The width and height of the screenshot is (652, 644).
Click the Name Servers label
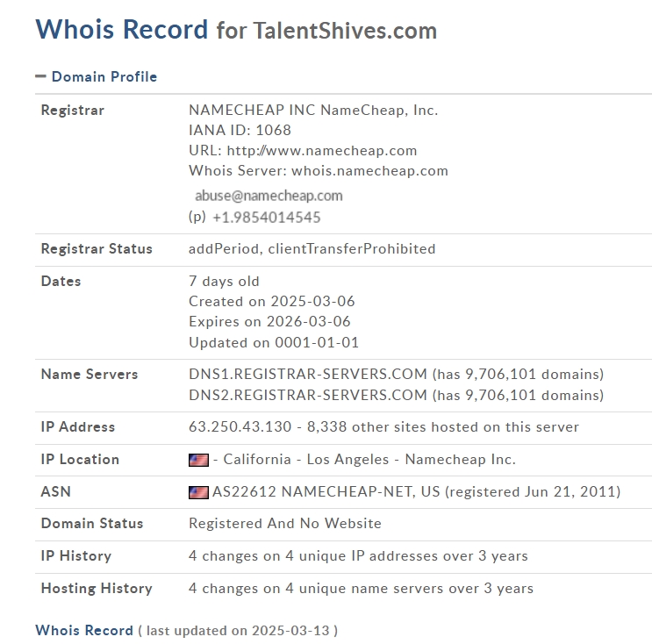tap(90, 374)
